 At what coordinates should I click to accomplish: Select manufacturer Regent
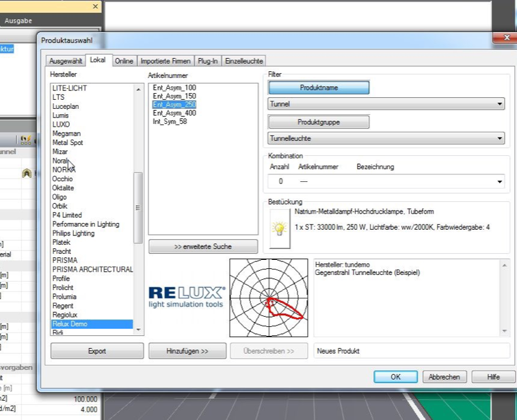pyautogui.click(x=63, y=306)
